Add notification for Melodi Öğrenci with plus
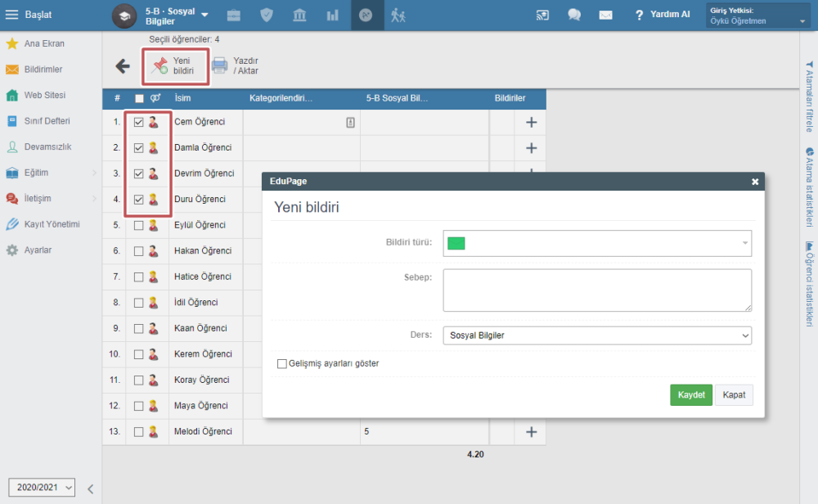This screenshot has height=504, width=818. [531, 432]
